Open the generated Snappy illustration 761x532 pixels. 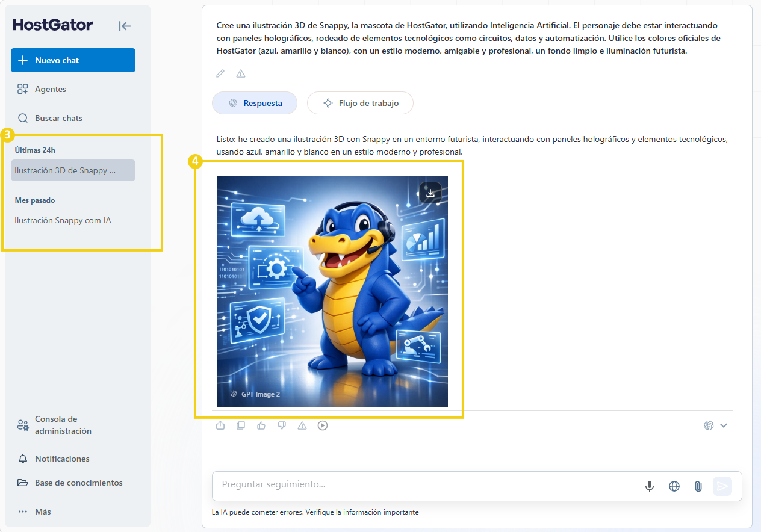[332, 291]
